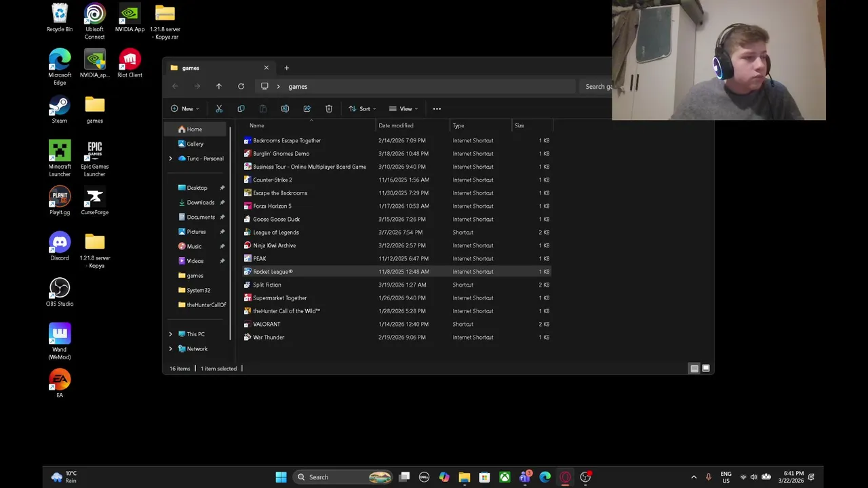Open CurseForge desktop shortcut
Image resolution: width=868 pixels, height=488 pixels.
click(x=94, y=201)
